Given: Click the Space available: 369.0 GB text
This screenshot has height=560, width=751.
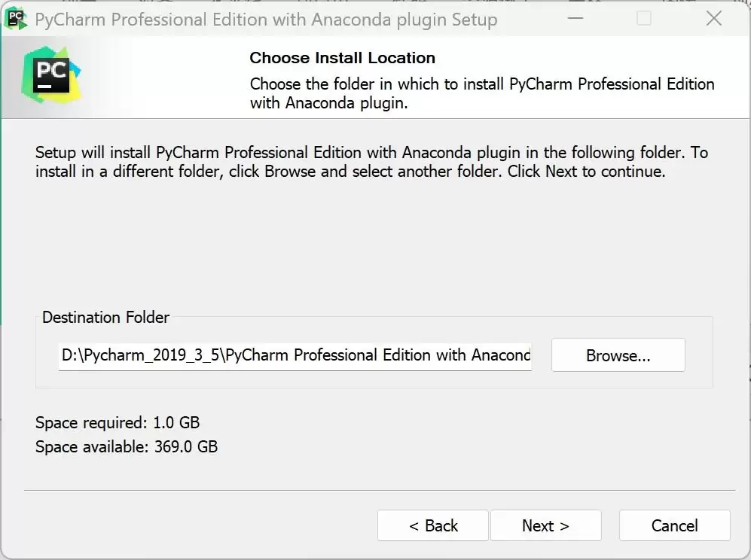Looking at the screenshot, I should 127,446.
